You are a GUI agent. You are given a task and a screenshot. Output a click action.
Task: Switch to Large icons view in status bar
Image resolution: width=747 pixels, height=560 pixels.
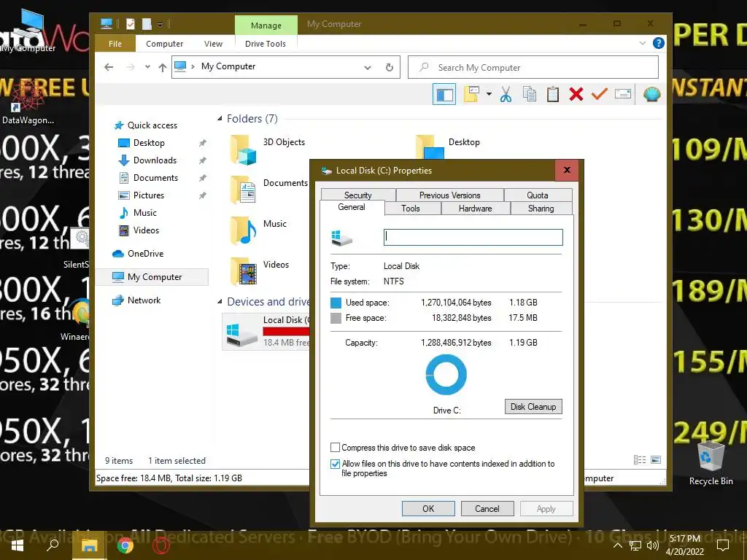(x=656, y=459)
